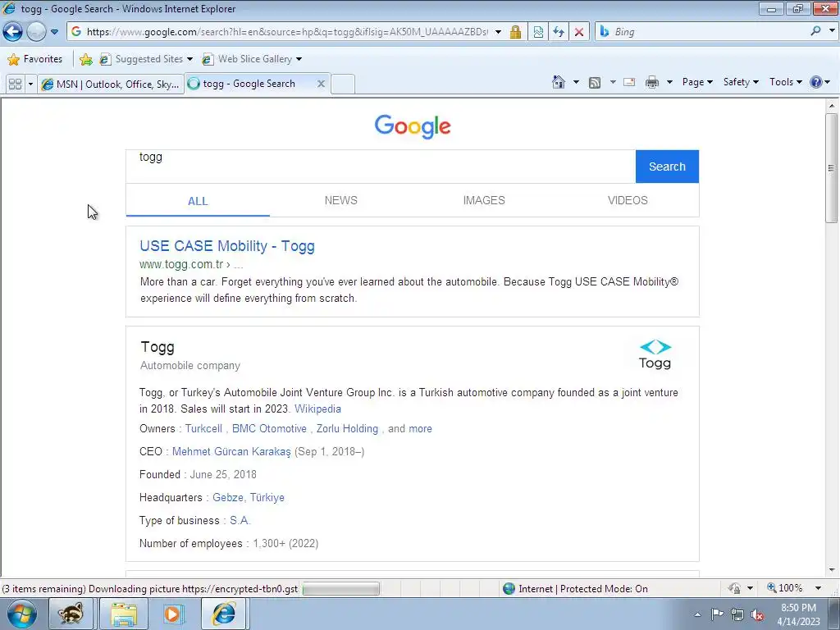Click the Togg logo thumbnail
This screenshot has width=840, height=630.
pos(655,354)
